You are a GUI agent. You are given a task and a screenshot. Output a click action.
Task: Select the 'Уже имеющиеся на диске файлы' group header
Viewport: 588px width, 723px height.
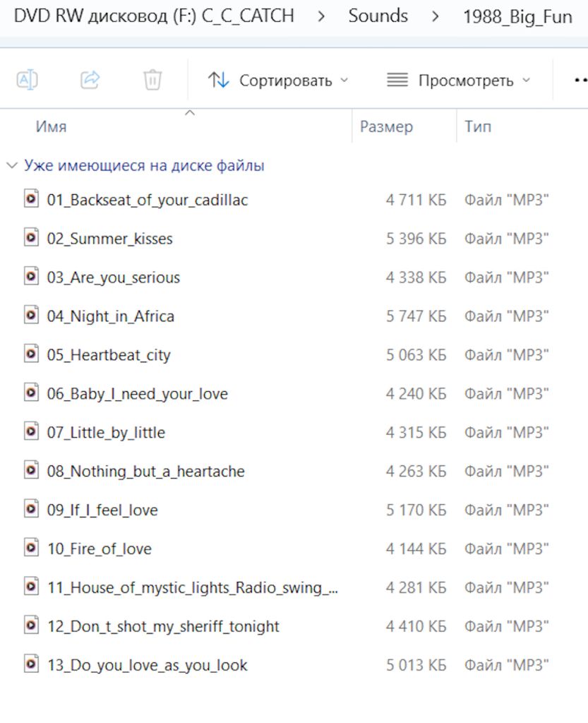tap(144, 165)
